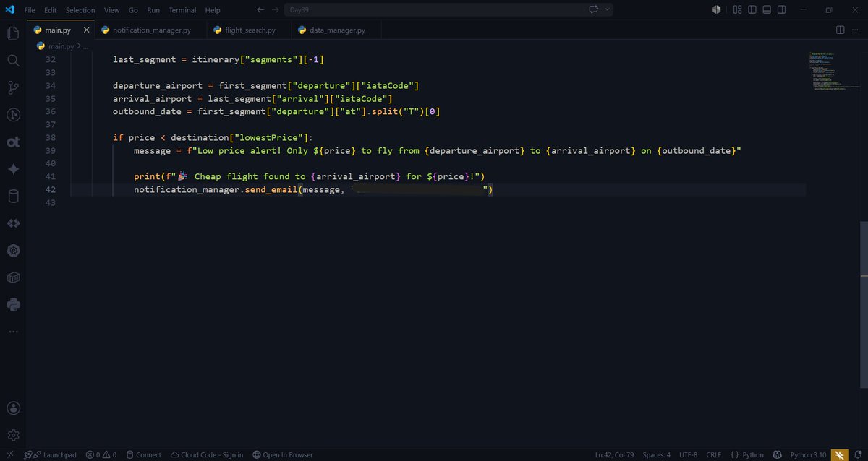Open Customize Layout in title bar
The image size is (868, 461).
click(737, 10)
